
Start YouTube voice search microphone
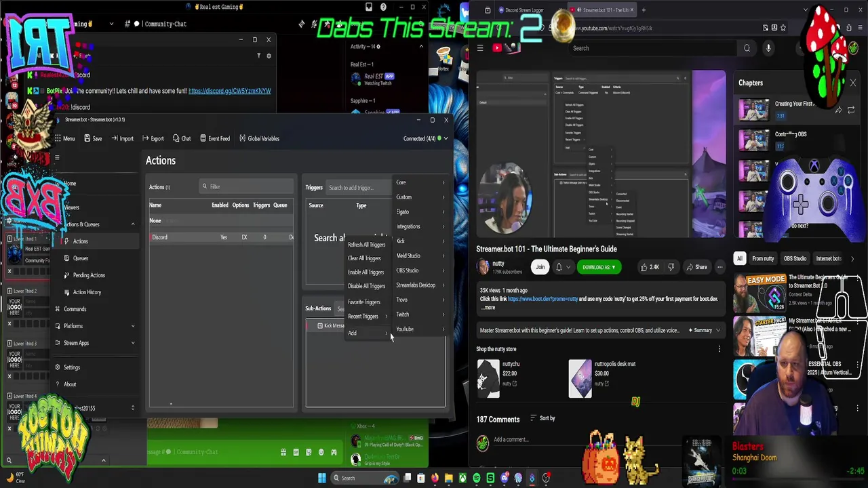(x=768, y=48)
